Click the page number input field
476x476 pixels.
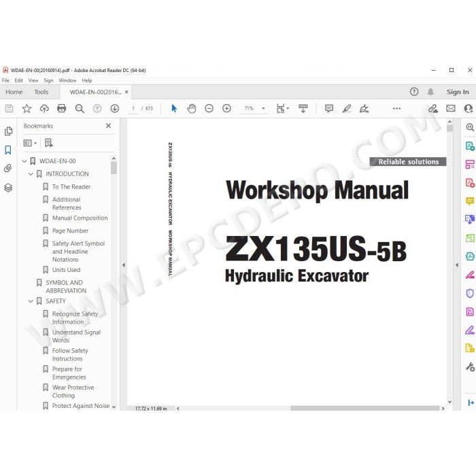pyautogui.click(x=133, y=108)
